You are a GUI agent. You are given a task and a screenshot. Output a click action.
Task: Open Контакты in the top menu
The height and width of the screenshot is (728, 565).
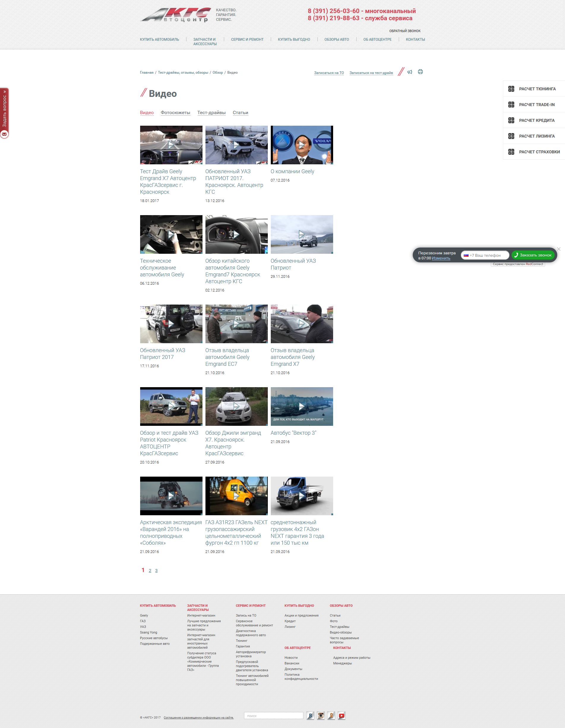pos(415,39)
